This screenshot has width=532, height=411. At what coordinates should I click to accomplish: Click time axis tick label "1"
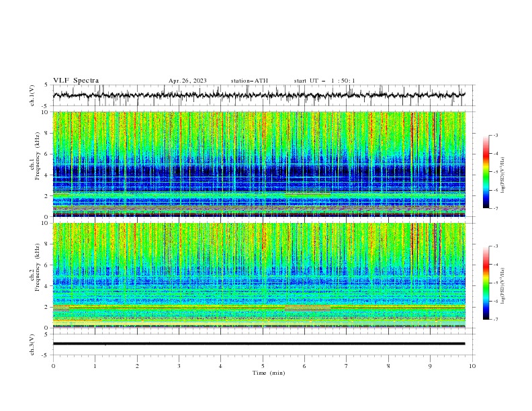[x=95, y=366]
